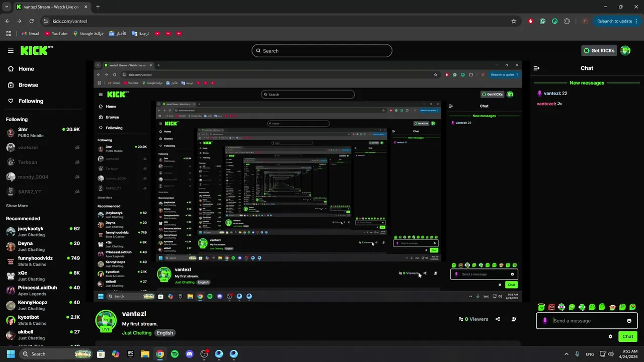
Task: Click the Get KICKs button
Action: click(599, 50)
